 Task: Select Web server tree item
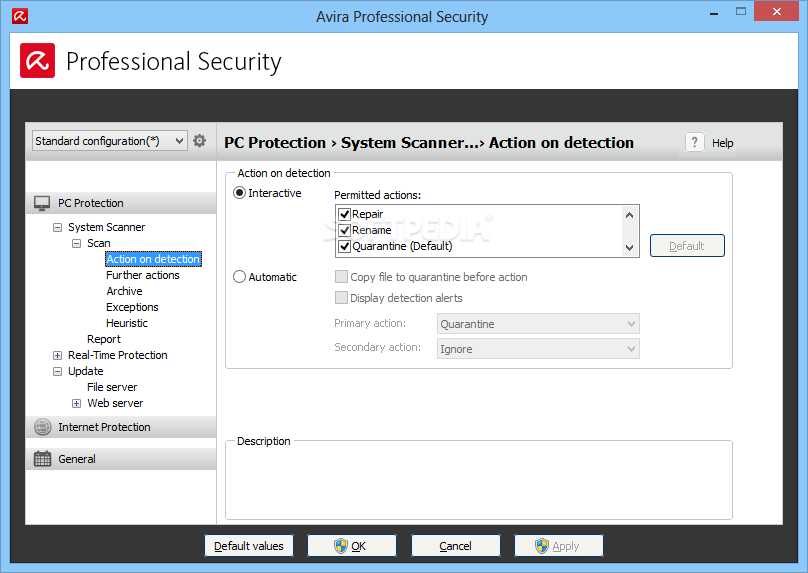point(115,403)
